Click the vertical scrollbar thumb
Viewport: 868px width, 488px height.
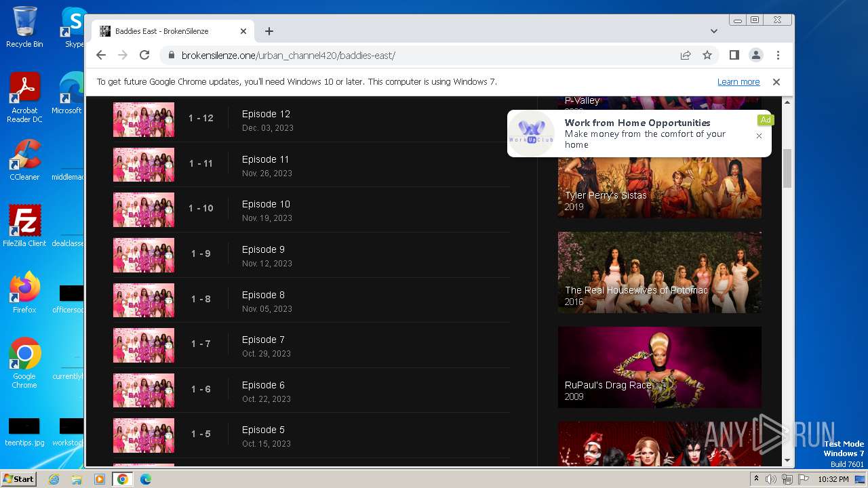coord(787,167)
